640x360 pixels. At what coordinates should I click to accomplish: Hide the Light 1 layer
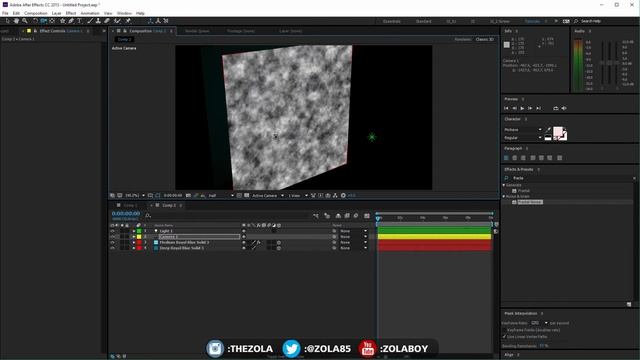112,231
